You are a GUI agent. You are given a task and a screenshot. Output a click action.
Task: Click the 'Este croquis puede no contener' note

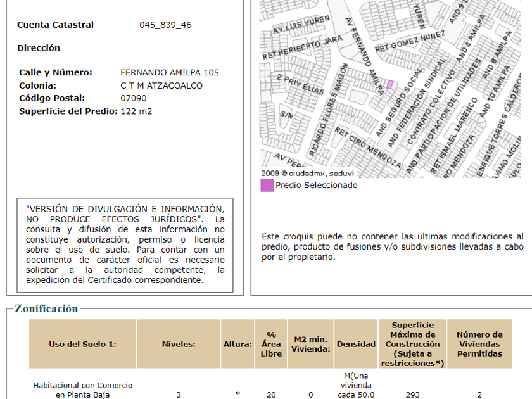(393, 246)
